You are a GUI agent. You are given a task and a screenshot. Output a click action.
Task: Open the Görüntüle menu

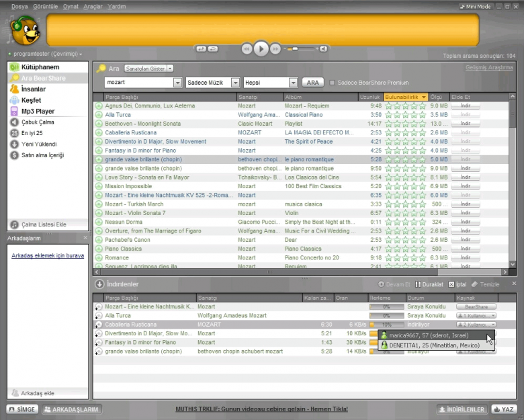point(46,6)
